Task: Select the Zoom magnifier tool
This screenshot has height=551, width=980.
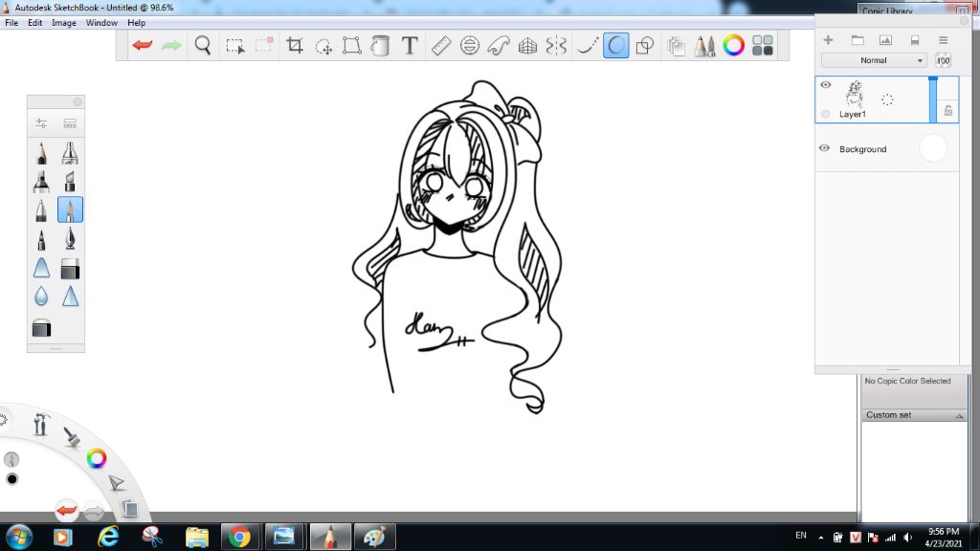Action: [203, 45]
